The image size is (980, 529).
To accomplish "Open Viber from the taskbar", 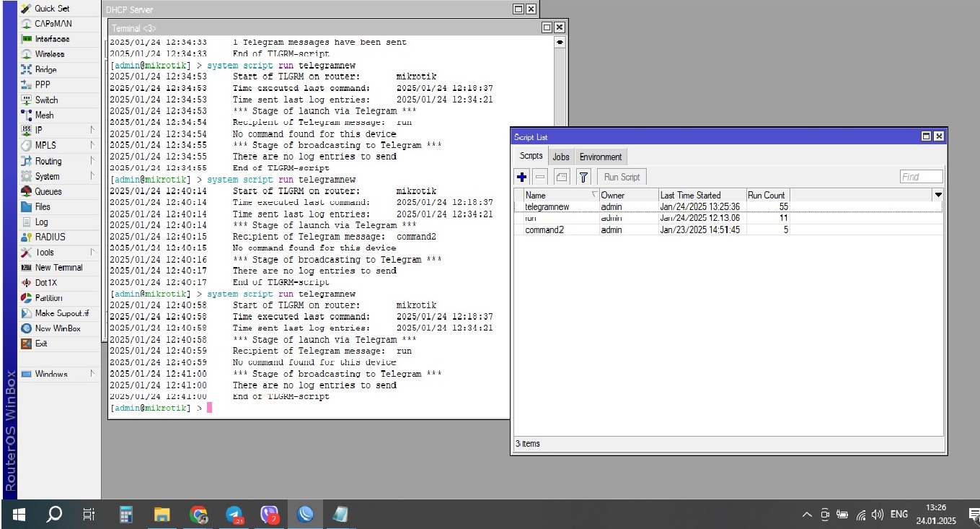I will [270, 515].
